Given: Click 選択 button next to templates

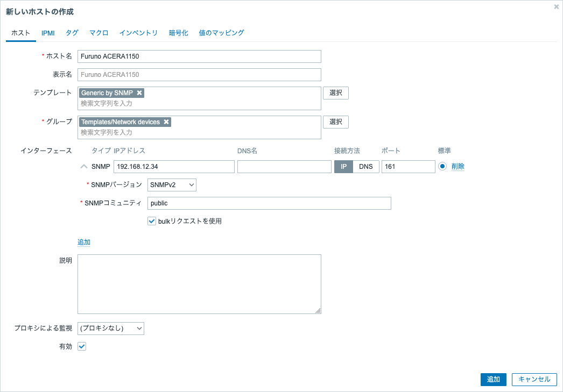Looking at the screenshot, I should pos(336,93).
